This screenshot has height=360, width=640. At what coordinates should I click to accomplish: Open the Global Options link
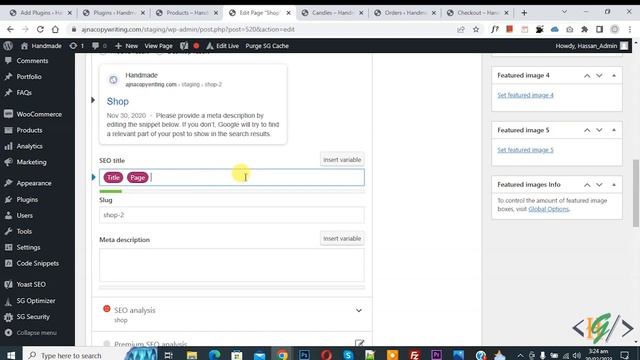click(549, 209)
